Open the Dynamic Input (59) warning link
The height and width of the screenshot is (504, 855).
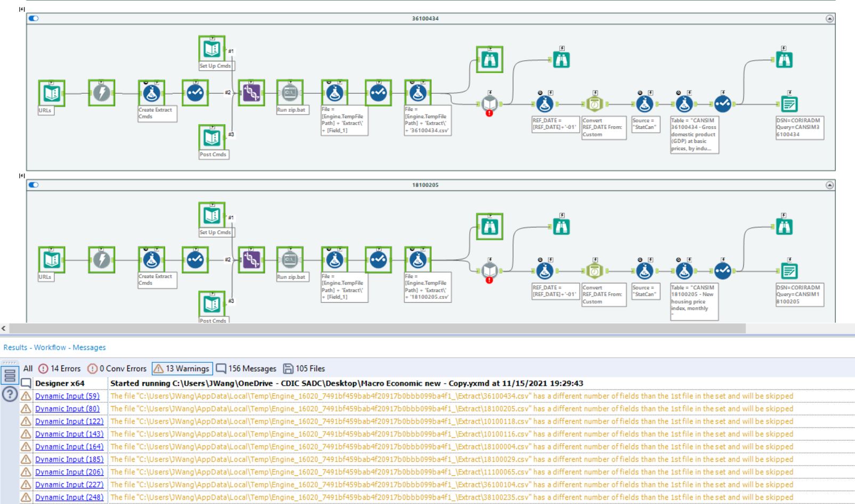click(x=69, y=396)
